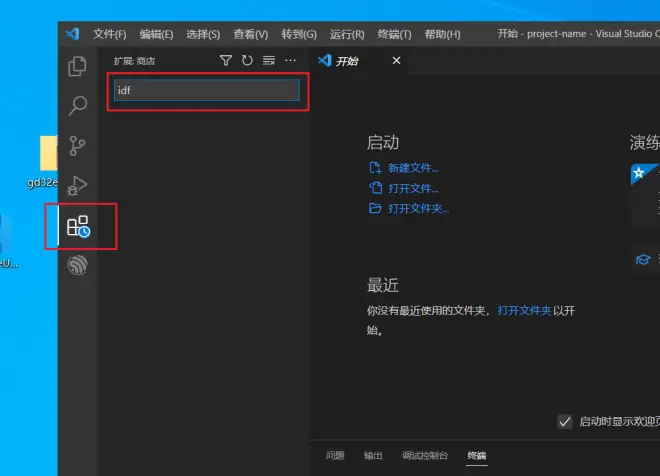This screenshot has width=660, height=476.
Task: Switch to the 终端 panel tab
Action: point(476,455)
